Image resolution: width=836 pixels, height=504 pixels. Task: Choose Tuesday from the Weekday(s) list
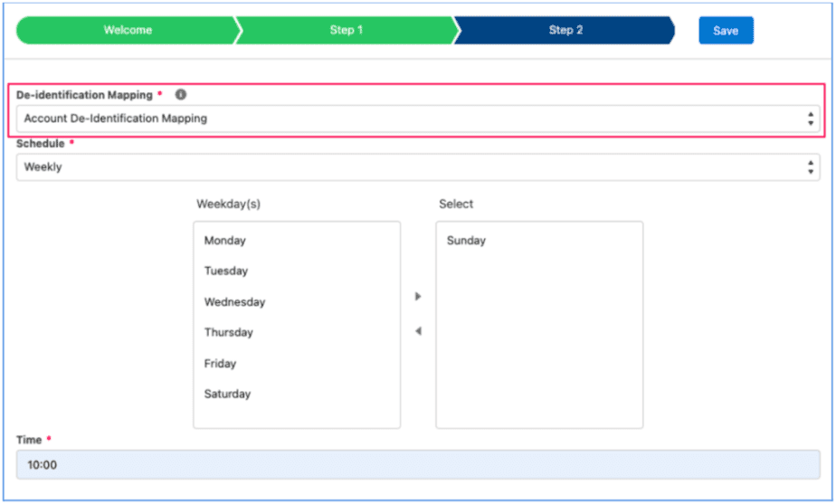coord(226,271)
